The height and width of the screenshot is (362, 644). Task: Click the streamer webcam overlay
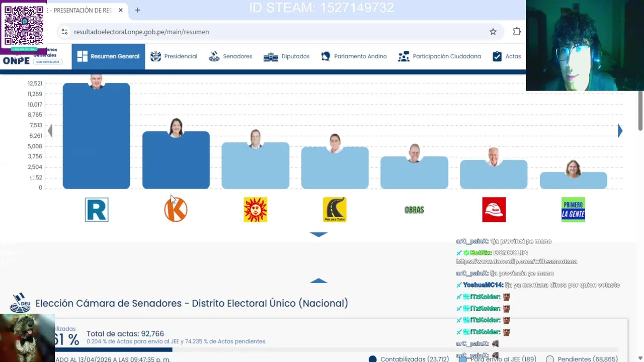coord(585,45)
